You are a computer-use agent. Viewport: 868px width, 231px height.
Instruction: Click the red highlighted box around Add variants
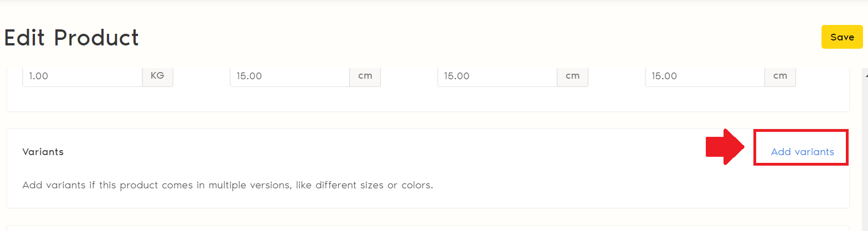click(800, 133)
